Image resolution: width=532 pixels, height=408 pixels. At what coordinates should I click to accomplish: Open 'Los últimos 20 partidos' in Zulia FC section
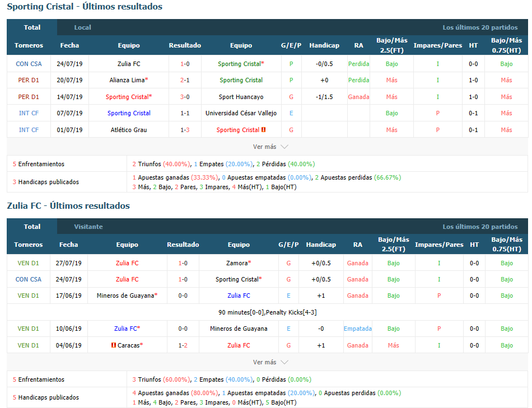coord(480,227)
